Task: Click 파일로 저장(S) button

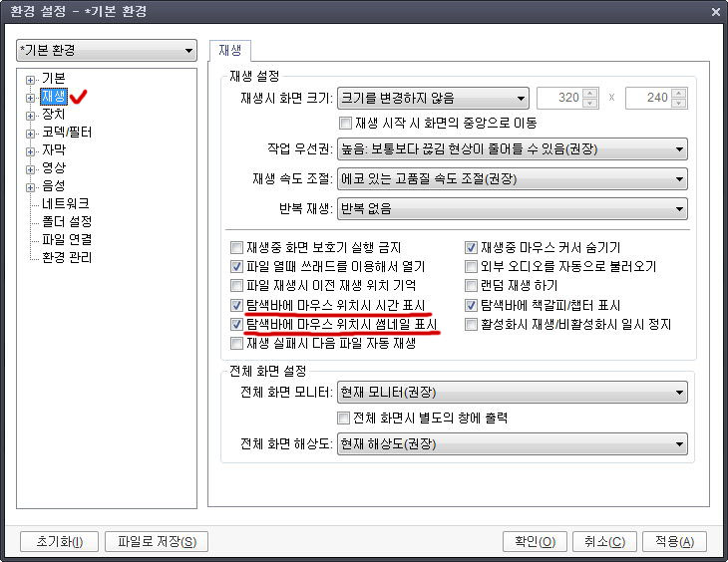Action: 157,542
